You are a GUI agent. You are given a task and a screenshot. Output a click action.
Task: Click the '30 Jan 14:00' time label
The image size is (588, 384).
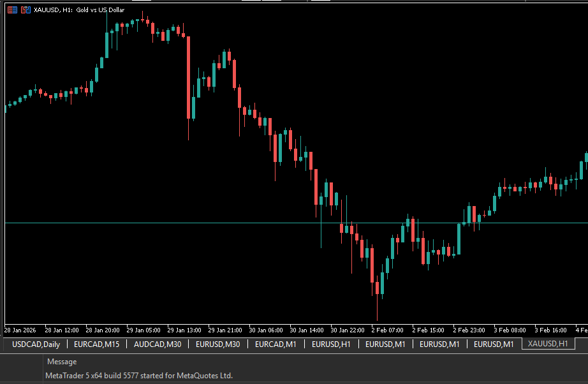click(x=307, y=330)
